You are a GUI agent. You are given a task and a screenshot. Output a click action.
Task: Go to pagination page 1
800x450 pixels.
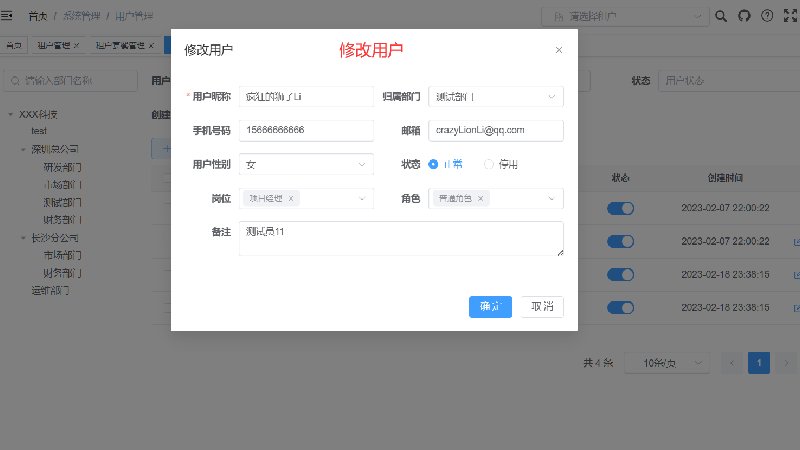(759, 363)
